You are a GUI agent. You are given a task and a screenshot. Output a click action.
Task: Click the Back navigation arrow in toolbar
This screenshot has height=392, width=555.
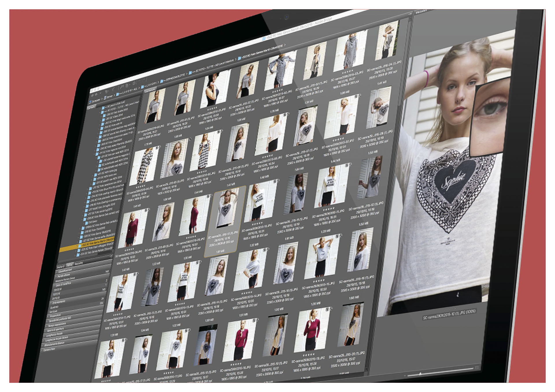tap(92, 95)
